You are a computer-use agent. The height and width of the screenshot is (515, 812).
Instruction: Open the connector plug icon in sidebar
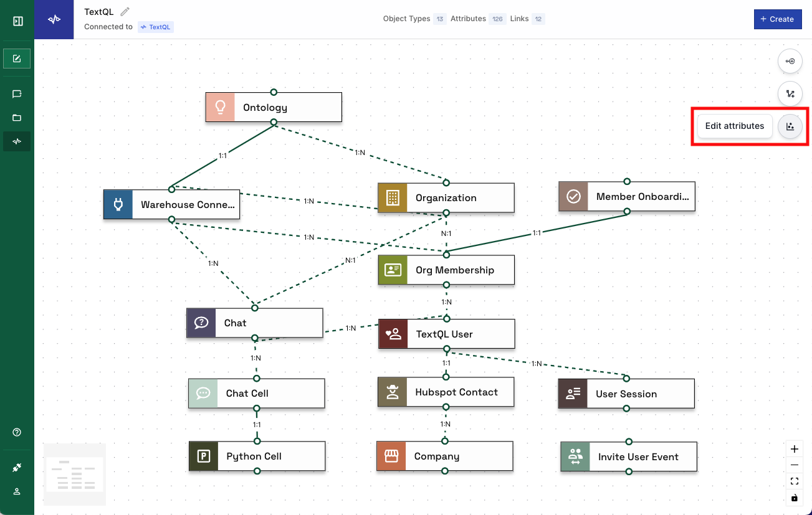(17, 468)
